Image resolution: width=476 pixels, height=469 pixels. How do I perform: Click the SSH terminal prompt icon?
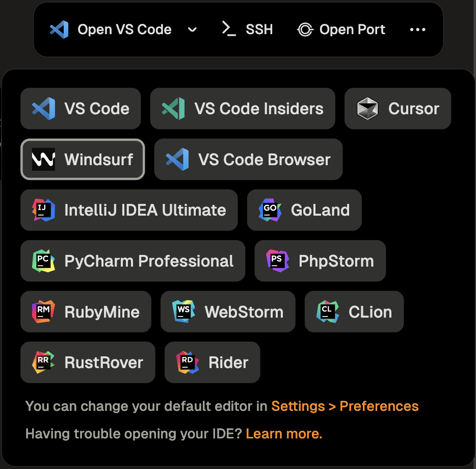click(229, 29)
